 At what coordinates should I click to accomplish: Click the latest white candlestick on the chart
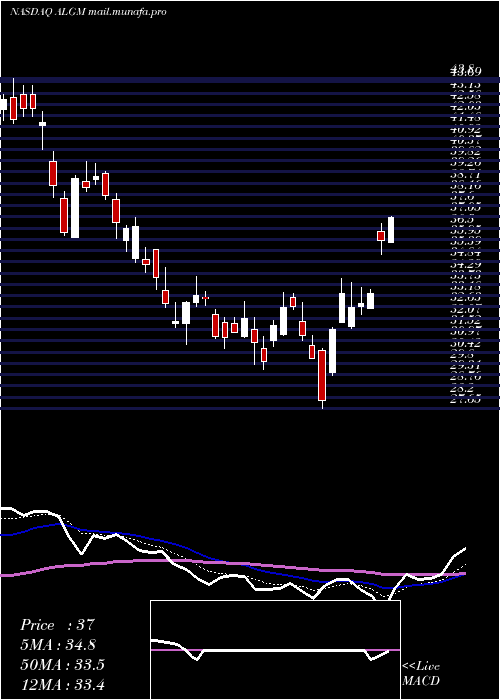(x=391, y=230)
